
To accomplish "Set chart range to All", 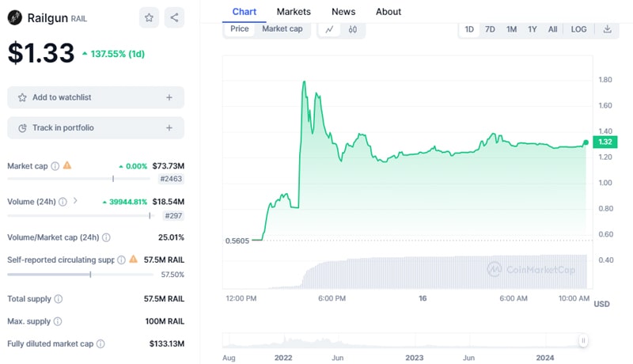I will 552,29.
